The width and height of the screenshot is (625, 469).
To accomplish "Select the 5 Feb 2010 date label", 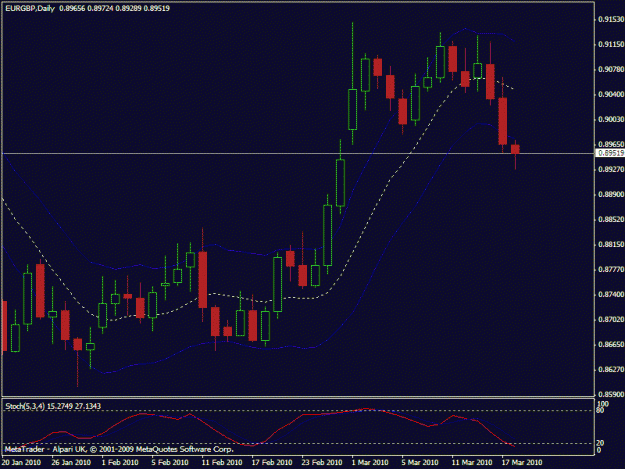I will pyautogui.click(x=170, y=462).
